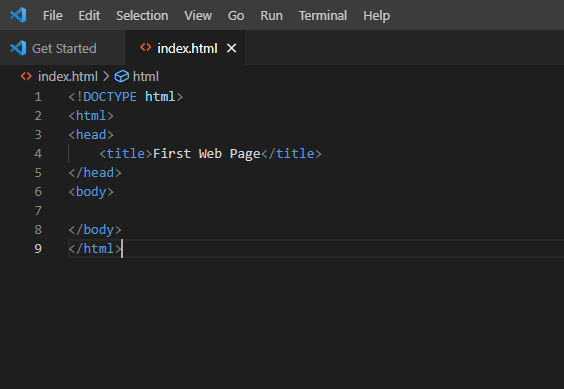This screenshot has height=389, width=564.
Task: Click the opening <head> tag on line 3
Action: coord(91,135)
